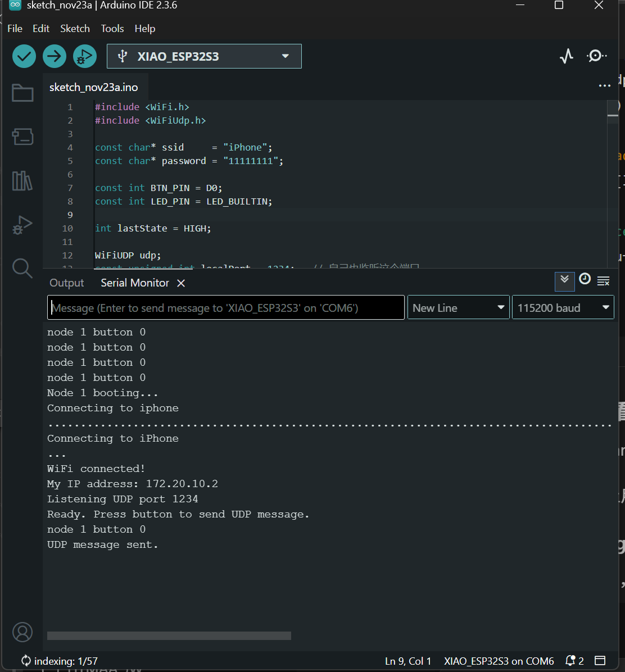Clear the Serial Monitor output
625x672 pixels.
point(604,280)
